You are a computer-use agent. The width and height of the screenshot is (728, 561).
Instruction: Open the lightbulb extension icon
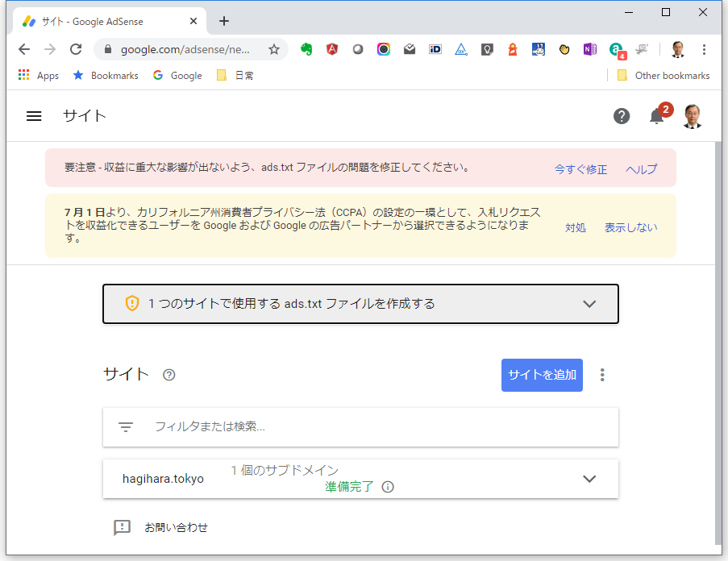pyautogui.click(x=487, y=49)
